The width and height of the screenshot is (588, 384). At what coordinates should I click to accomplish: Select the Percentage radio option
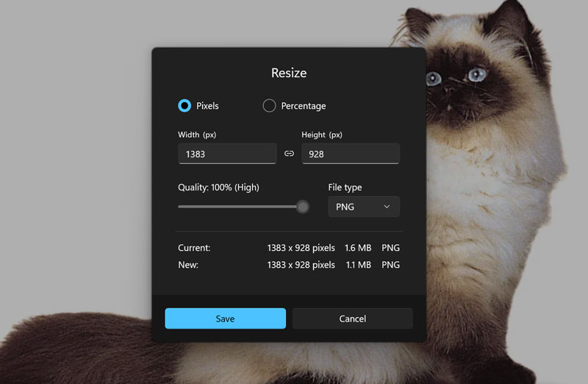click(x=269, y=106)
